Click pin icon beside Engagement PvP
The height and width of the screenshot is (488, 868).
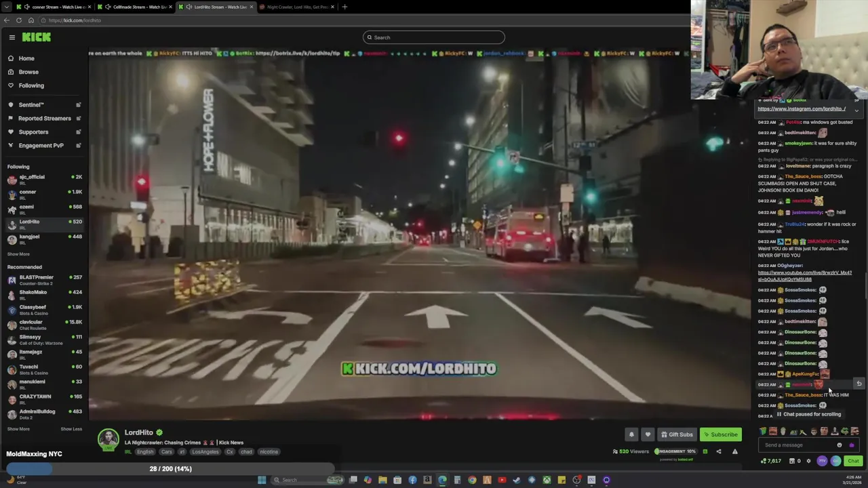[x=79, y=146]
